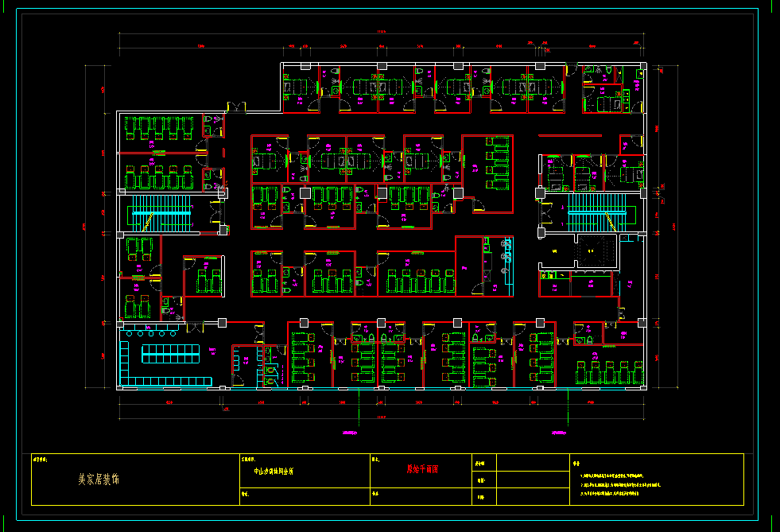Click the elevator shaft with yellow marker
Screen dimensions: 780x532
point(590,252)
